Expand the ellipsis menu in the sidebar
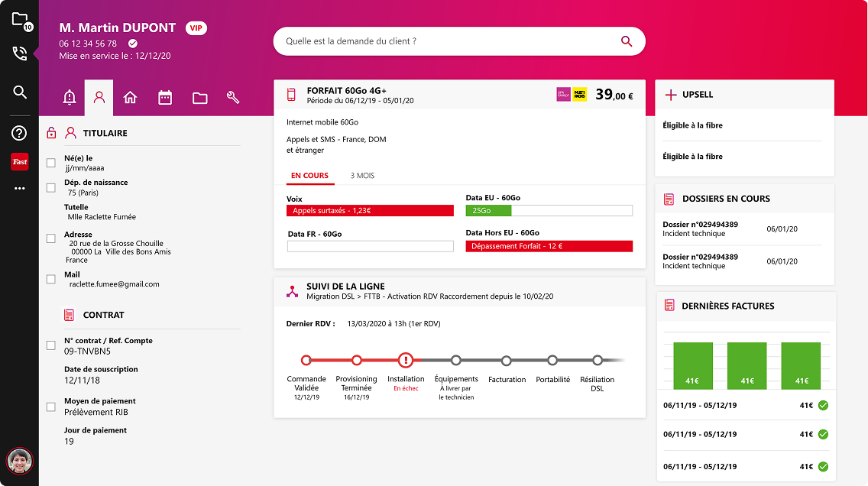Viewport: 868px width, 486px height. click(20, 188)
